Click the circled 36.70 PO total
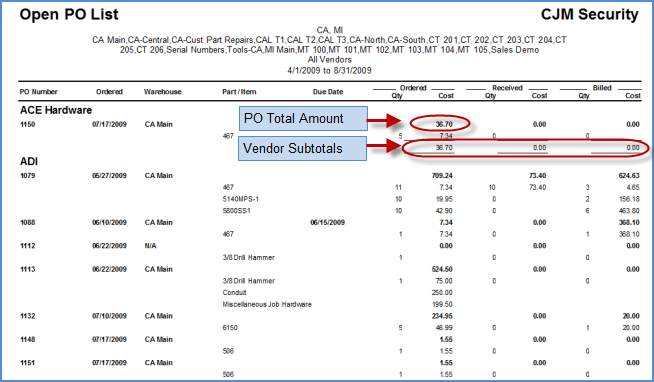This screenshot has width=654, height=382. [444, 124]
